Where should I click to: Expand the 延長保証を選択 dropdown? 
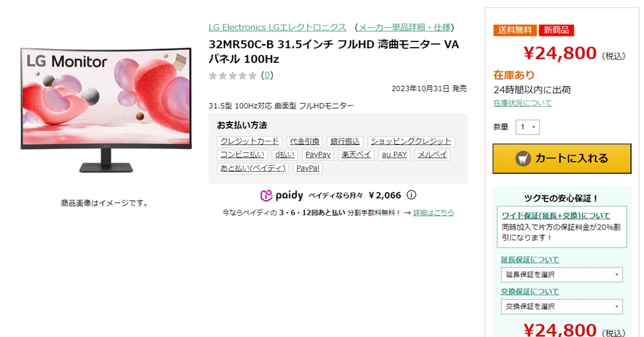pos(562,275)
